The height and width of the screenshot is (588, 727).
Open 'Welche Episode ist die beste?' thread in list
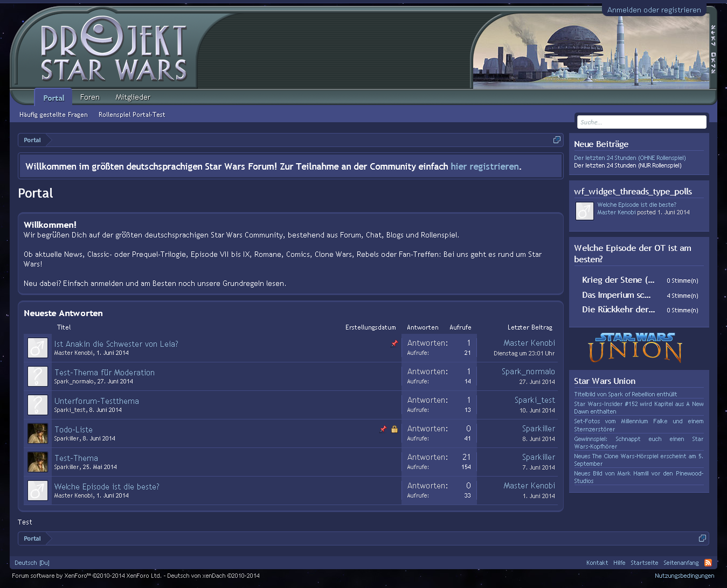click(x=107, y=486)
